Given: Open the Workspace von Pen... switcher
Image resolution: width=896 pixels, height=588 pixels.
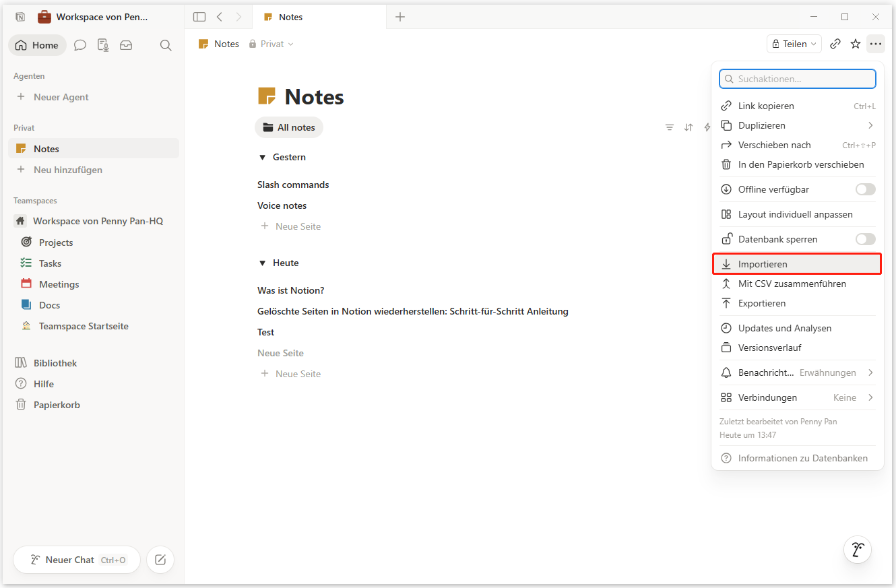Looking at the screenshot, I should (92, 17).
